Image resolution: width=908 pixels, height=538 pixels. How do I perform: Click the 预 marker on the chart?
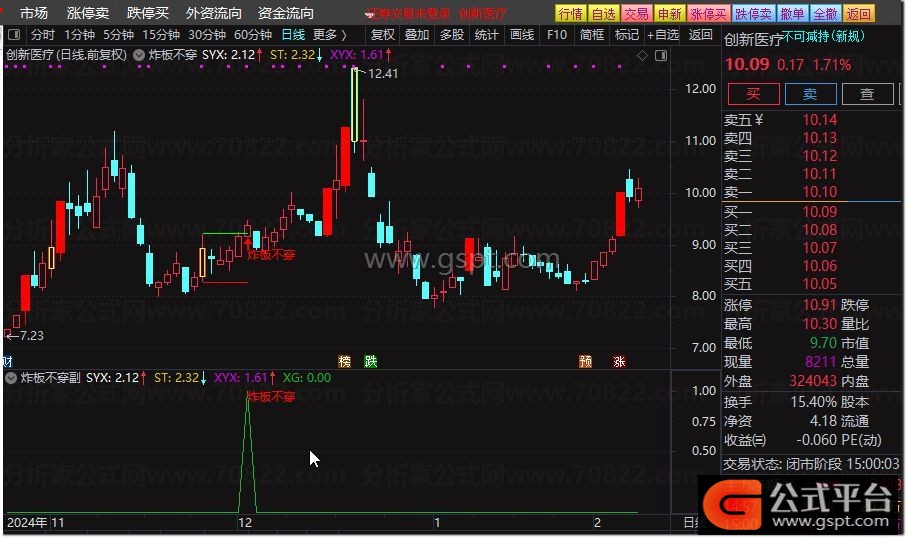(585, 362)
